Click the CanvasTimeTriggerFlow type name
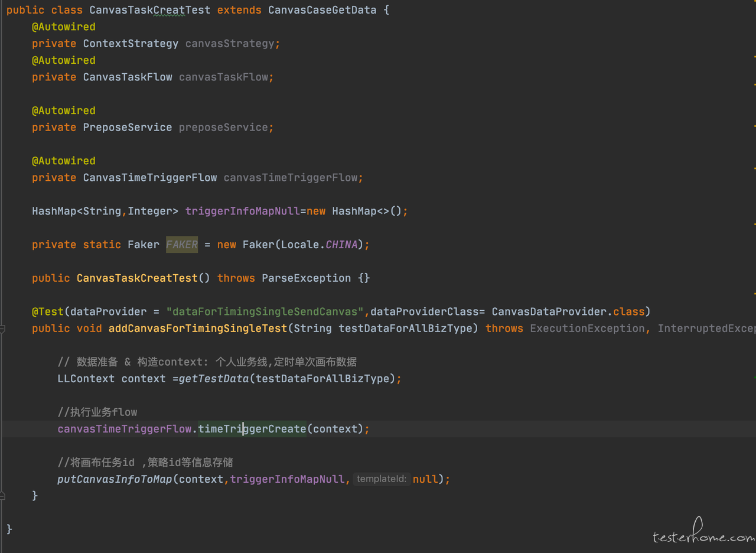This screenshot has width=756, height=553. [150, 178]
